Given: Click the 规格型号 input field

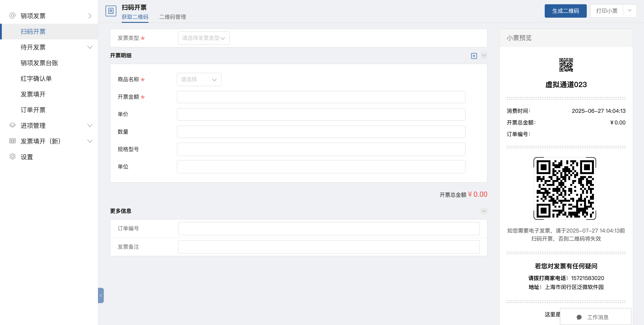Looking at the screenshot, I should (321, 149).
